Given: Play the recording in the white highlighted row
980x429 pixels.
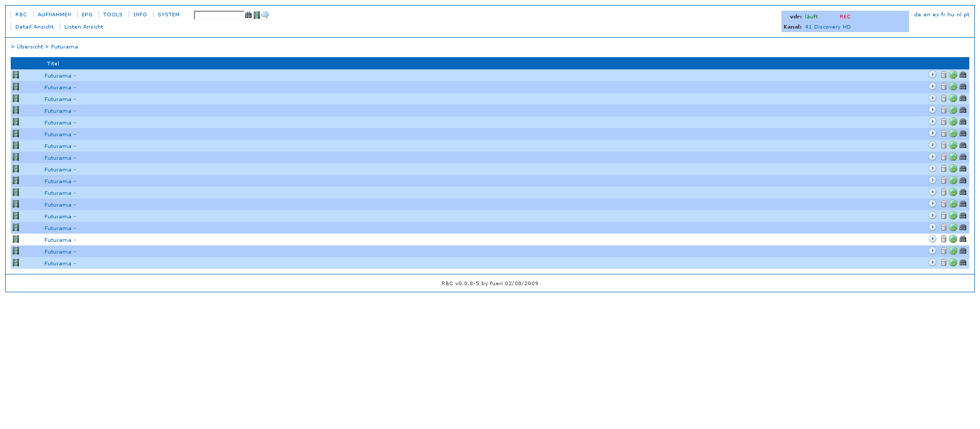Looking at the screenshot, I should pyautogui.click(x=933, y=239).
